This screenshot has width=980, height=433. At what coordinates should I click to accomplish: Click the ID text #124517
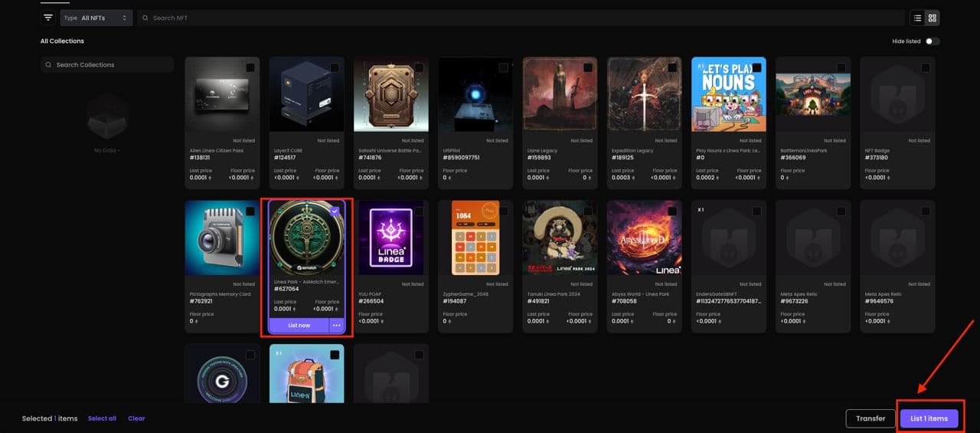click(x=287, y=158)
